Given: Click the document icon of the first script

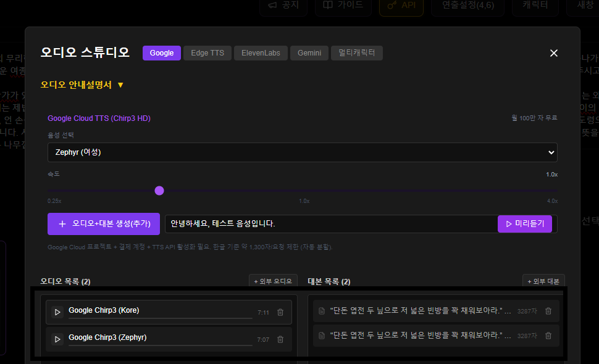Looking at the screenshot, I should pyautogui.click(x=322, y=311).
